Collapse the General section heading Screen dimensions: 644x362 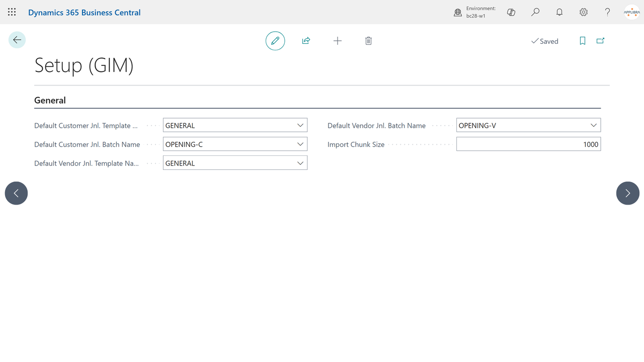coord(50,100)
